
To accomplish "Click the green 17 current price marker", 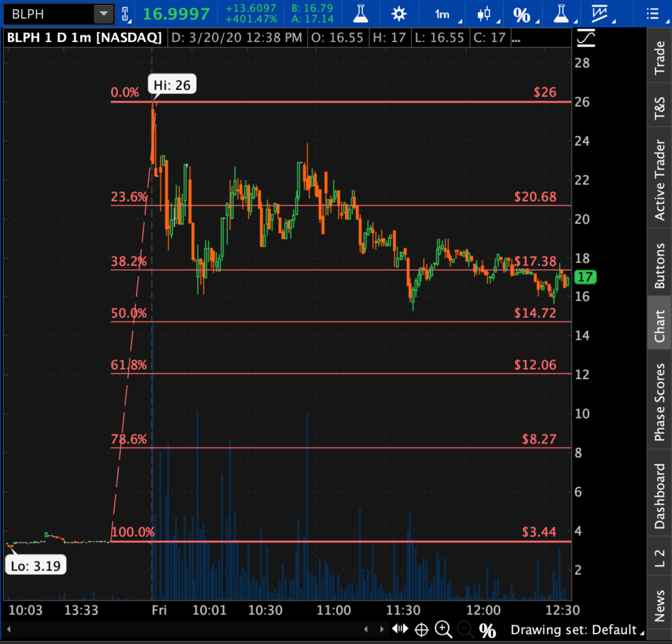I will [585, 277].
